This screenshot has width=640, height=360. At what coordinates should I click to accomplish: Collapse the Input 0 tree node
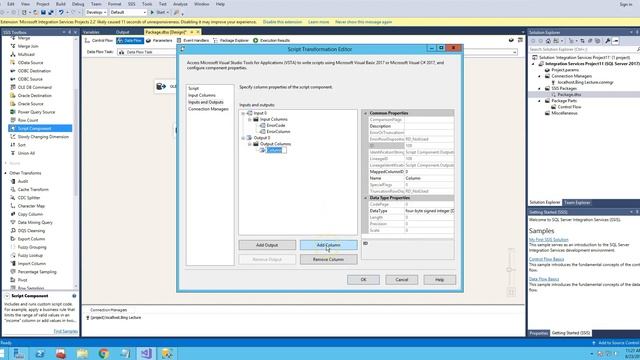pyautogui.click(x=243, y=113)
